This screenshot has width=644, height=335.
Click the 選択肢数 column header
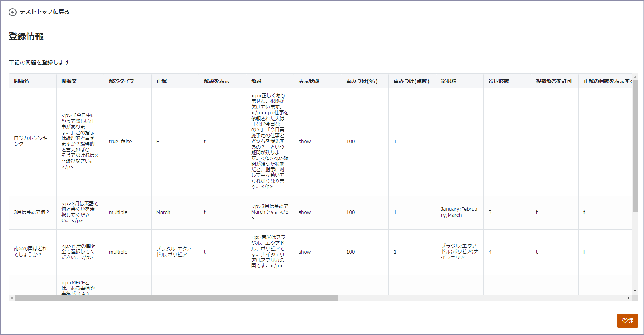tap(507, 81)
